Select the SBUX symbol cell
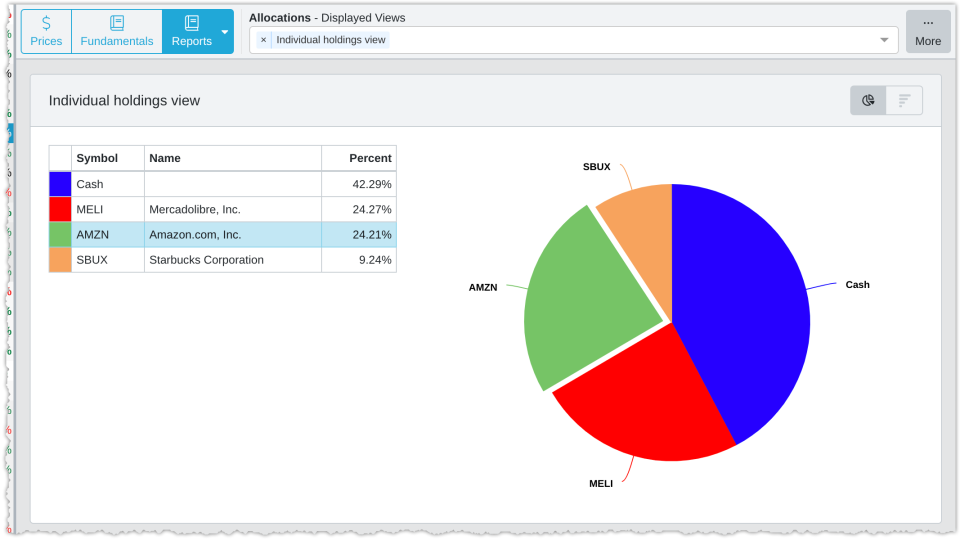 [108, 260]
